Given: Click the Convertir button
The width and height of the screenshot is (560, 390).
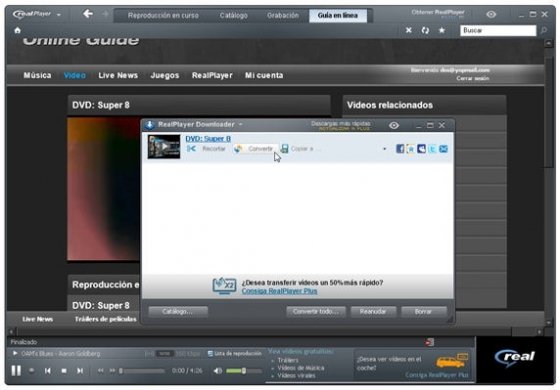Looking at the screenshot, I should point(255,149).
